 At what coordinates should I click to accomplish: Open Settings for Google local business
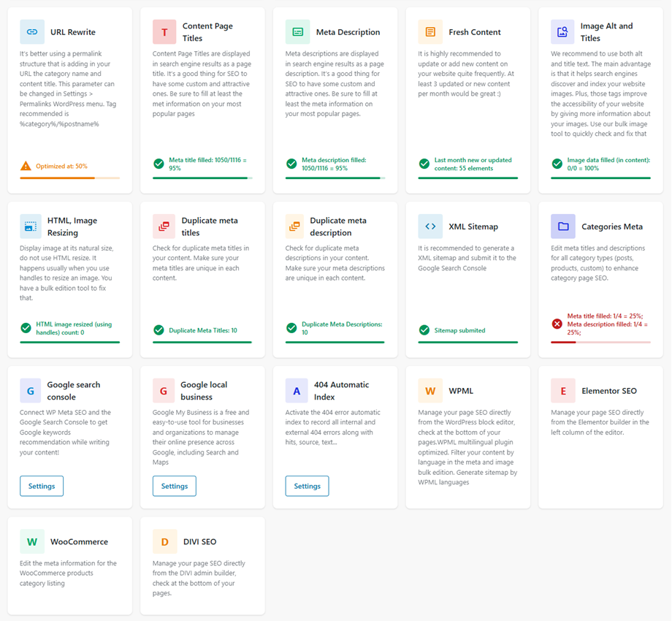(x=175, y=486)
